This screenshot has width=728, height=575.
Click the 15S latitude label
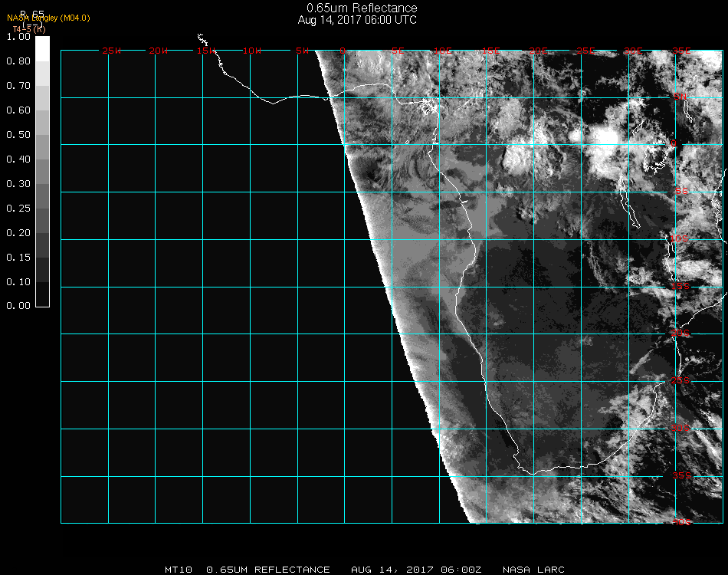(680, 286)
